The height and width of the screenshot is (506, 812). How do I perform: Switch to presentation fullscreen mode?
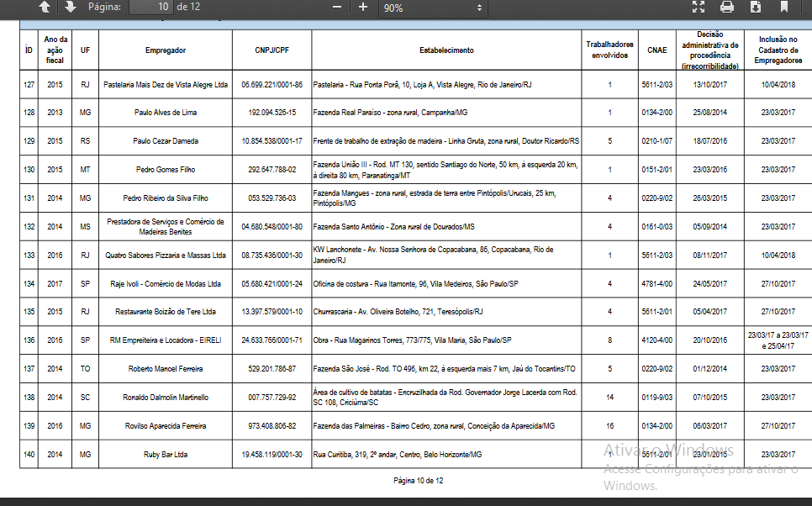click(699, 7)
